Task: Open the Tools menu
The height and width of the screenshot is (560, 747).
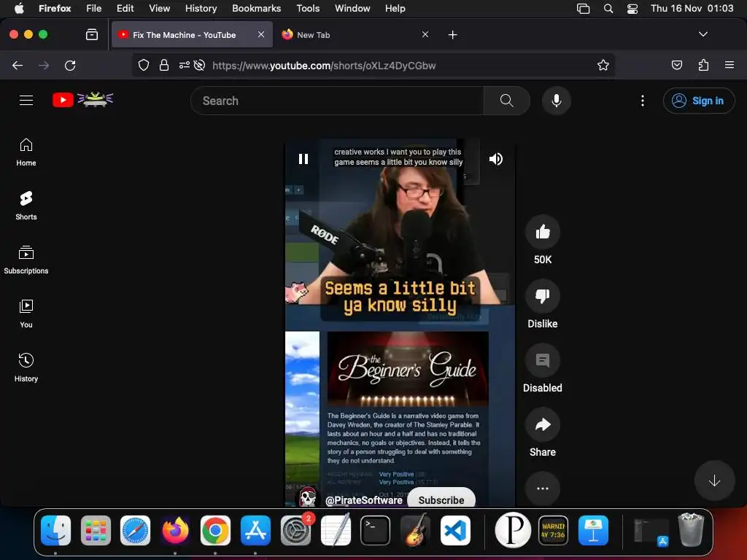Action: coord(308,8)
